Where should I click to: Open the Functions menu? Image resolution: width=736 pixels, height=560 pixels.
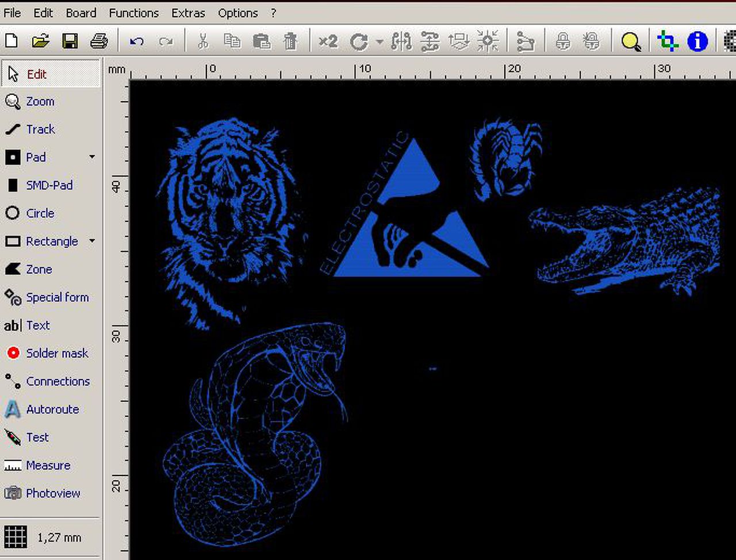[x=134, y=13]
